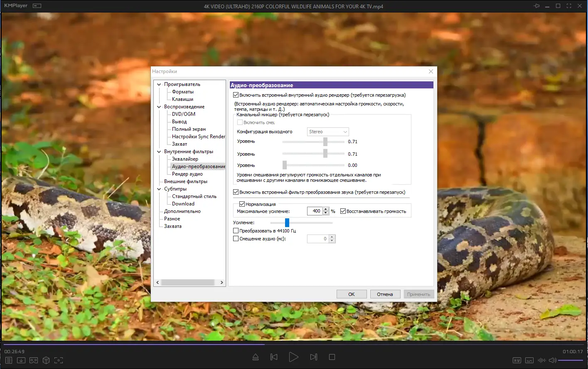588x369 pixels.
Task: Start playback with the Play button
Action: tap(293, 357)
